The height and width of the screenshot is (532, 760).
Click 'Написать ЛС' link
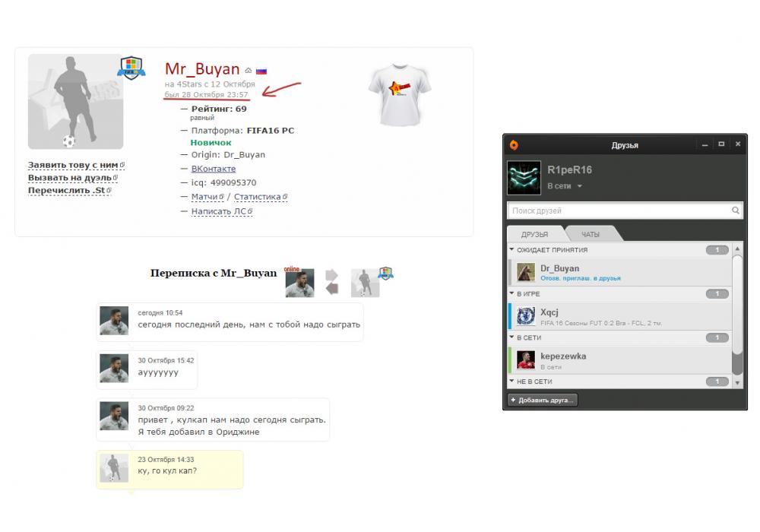221,211
